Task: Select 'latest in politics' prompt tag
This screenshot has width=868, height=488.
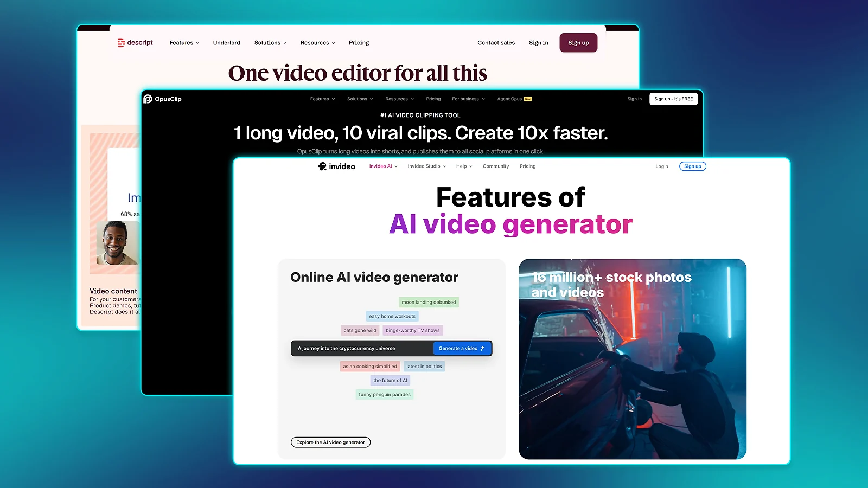Action: click(424, 367)
